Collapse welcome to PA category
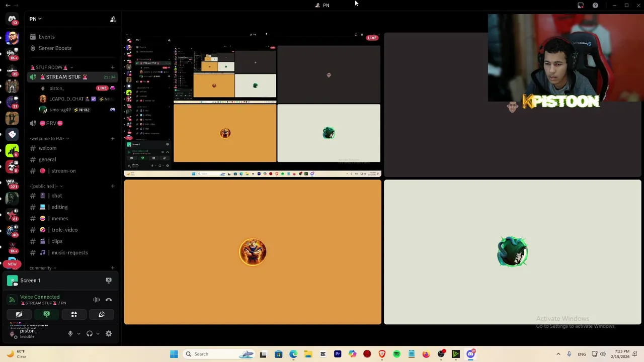 [49, 139]
